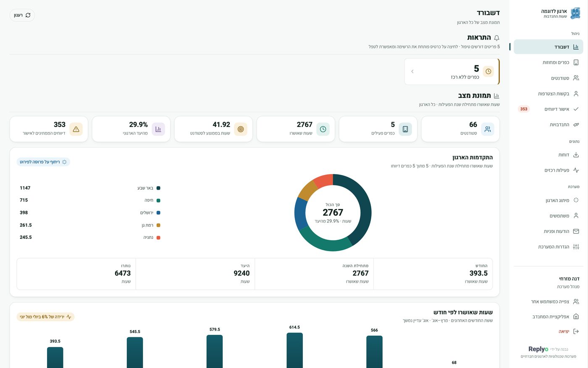Click the green חיפה segment of the donut chart

tap(323, 241)
